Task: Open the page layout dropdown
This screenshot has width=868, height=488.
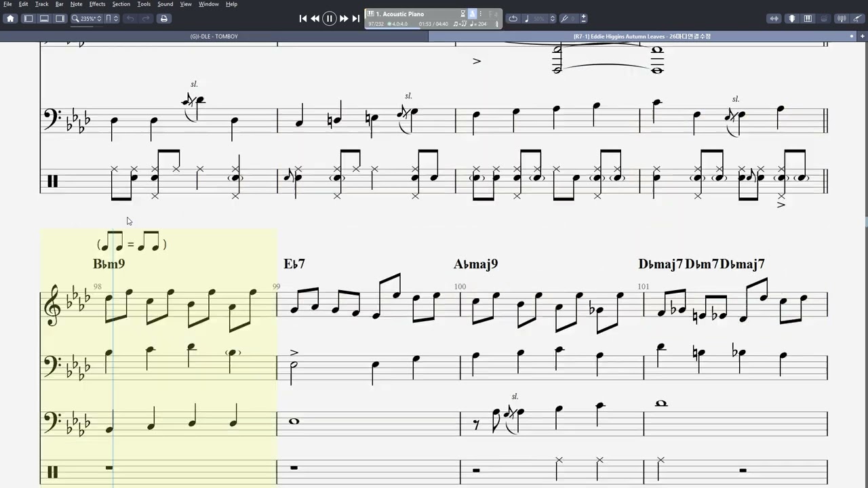Action: 112,18
